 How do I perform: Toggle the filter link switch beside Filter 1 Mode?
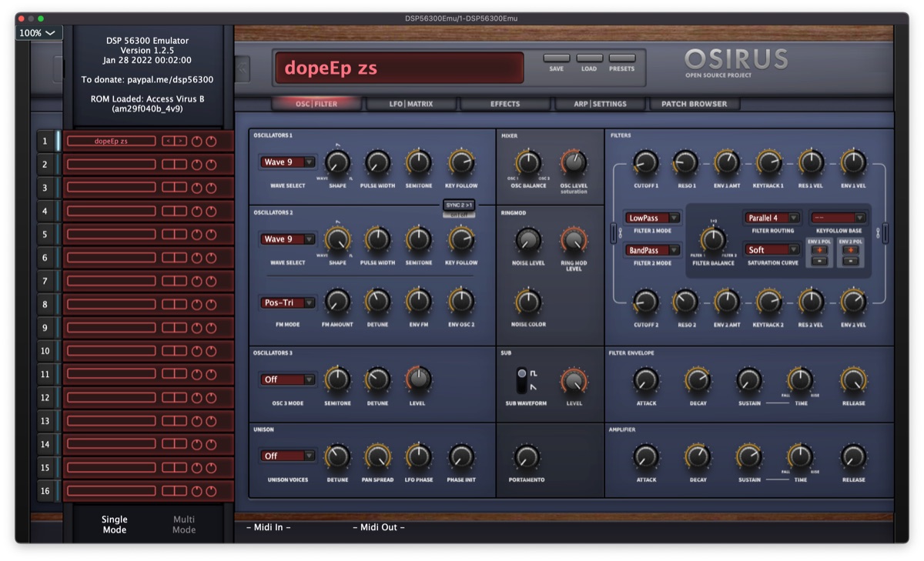[614, 232]
